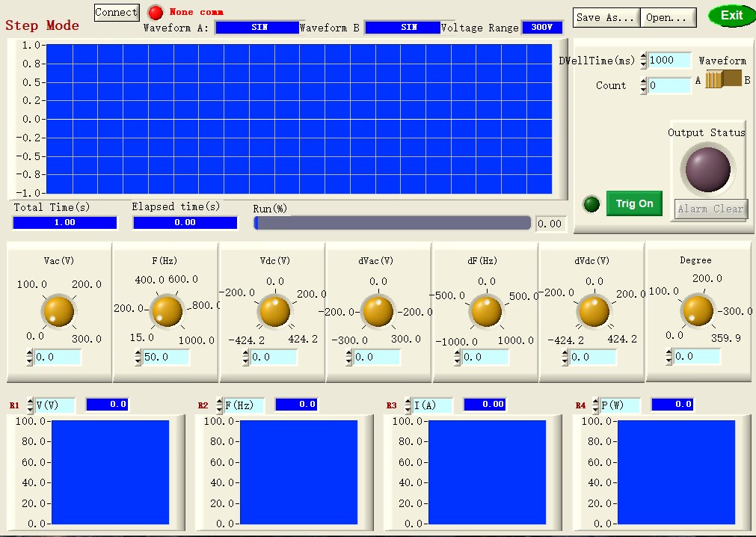Open the R3 I(A) measurement selector
This screenshot has width=756, height=537.
coord(432,405)
